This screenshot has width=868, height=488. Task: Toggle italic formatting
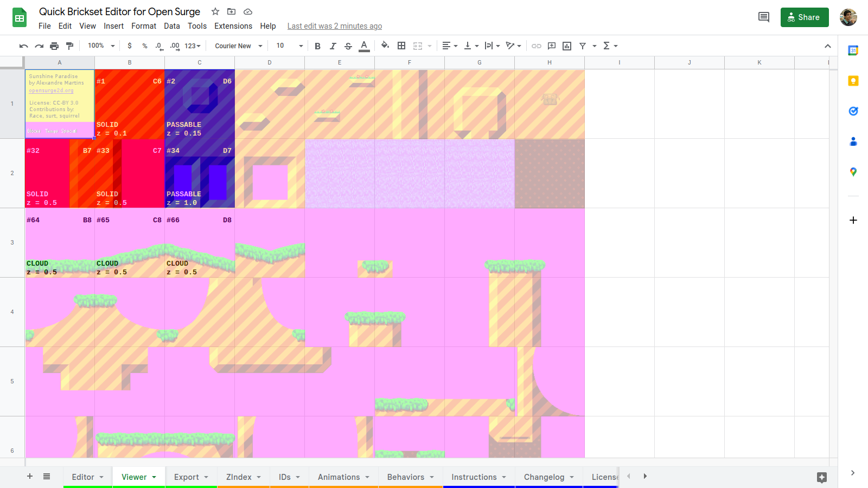click(333, 46)
